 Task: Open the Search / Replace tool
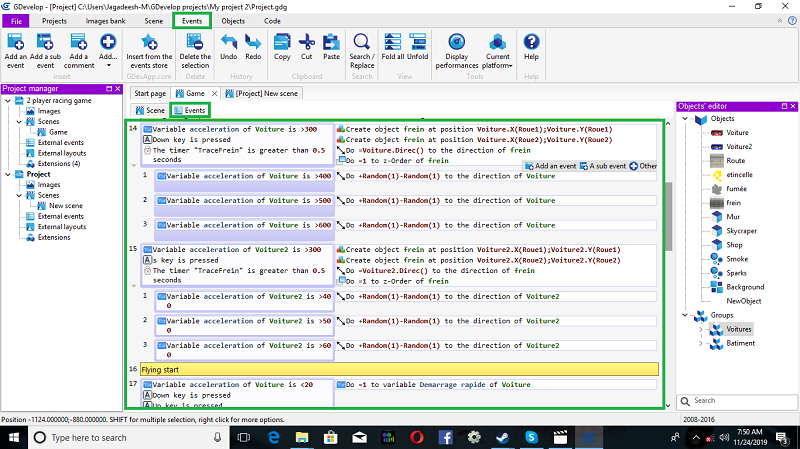pos(361,43)
